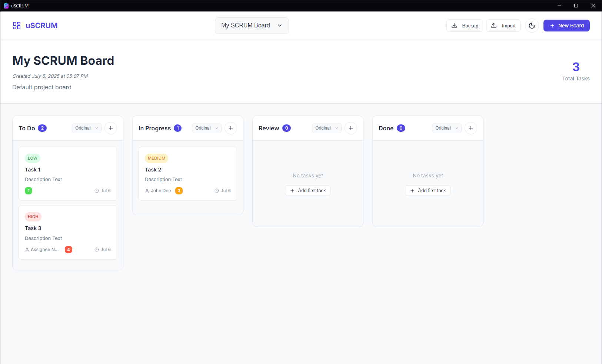602x364 pixels.
Task: Click the Assignee N... label on Task 3
Action: tap(42, 250)
